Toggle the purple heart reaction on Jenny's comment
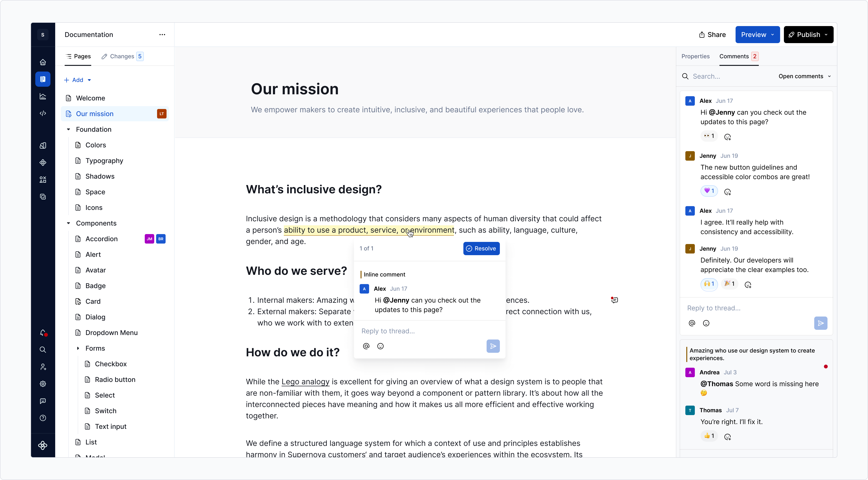This screenshot has height=480, width=868. pyautogui.click(x=709, y=191)
